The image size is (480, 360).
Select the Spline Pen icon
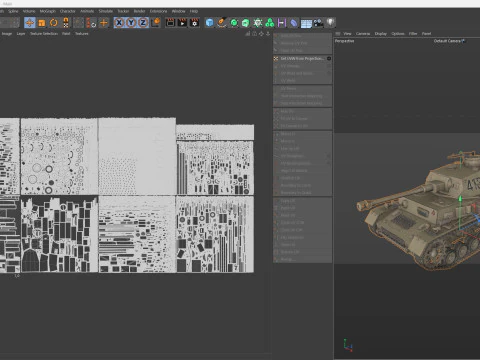pos(222,23)
